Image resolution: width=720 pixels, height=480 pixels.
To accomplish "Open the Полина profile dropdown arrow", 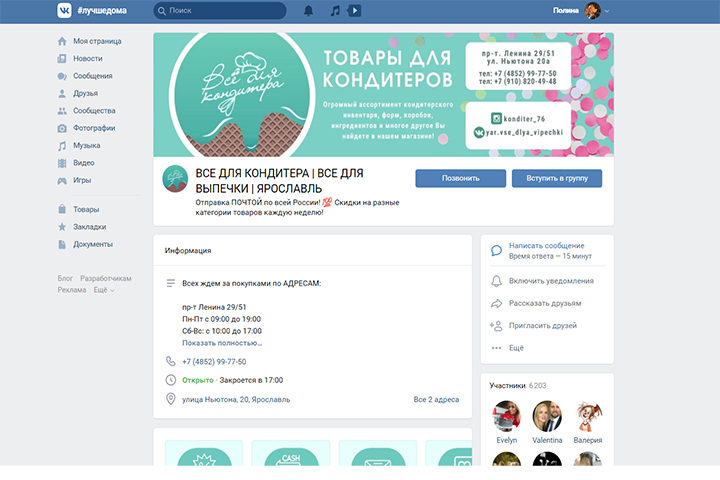I will coord(607,11).
